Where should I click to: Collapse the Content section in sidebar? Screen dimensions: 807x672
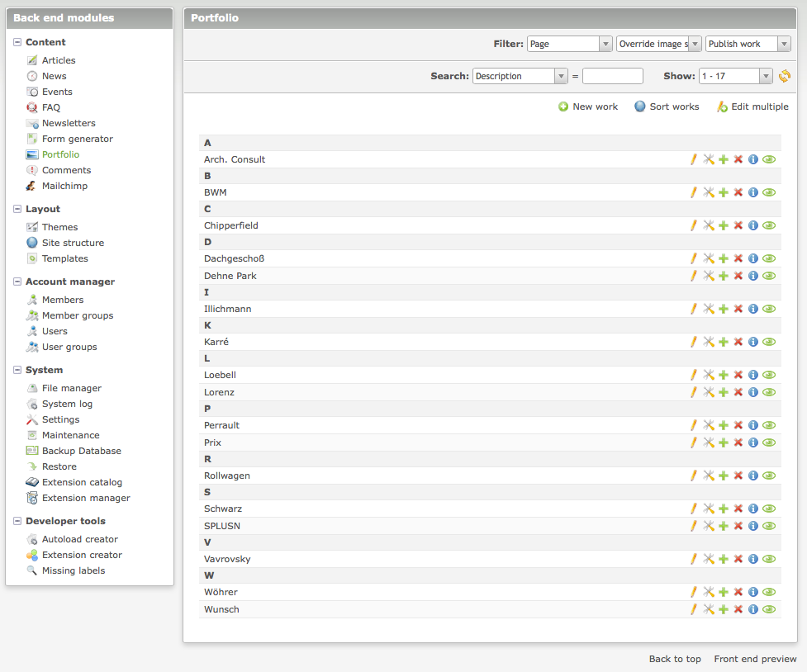click(17, 42)
